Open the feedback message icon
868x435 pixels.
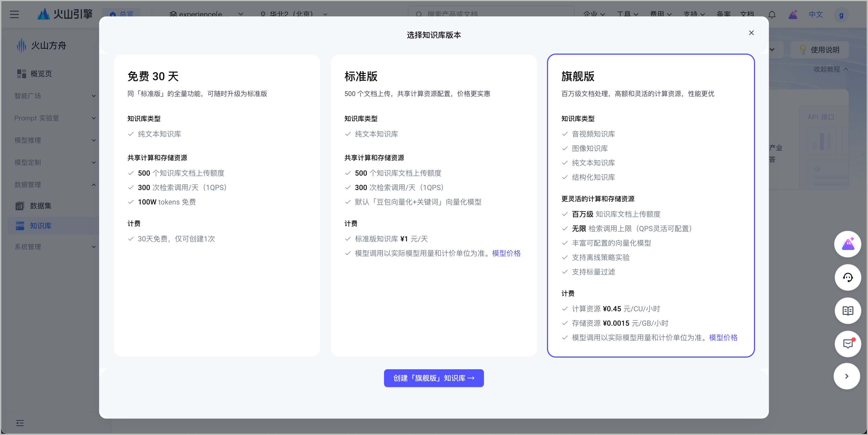tap(848, 343)
